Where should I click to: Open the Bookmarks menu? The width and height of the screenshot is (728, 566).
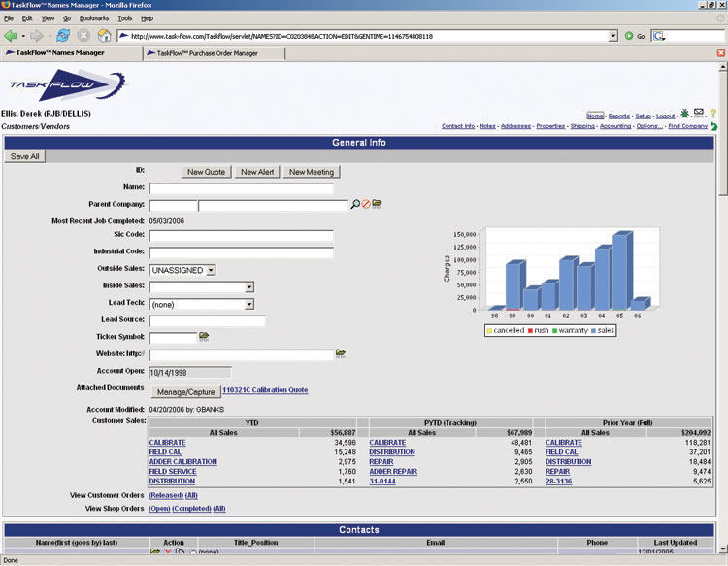tap(94, 18)
